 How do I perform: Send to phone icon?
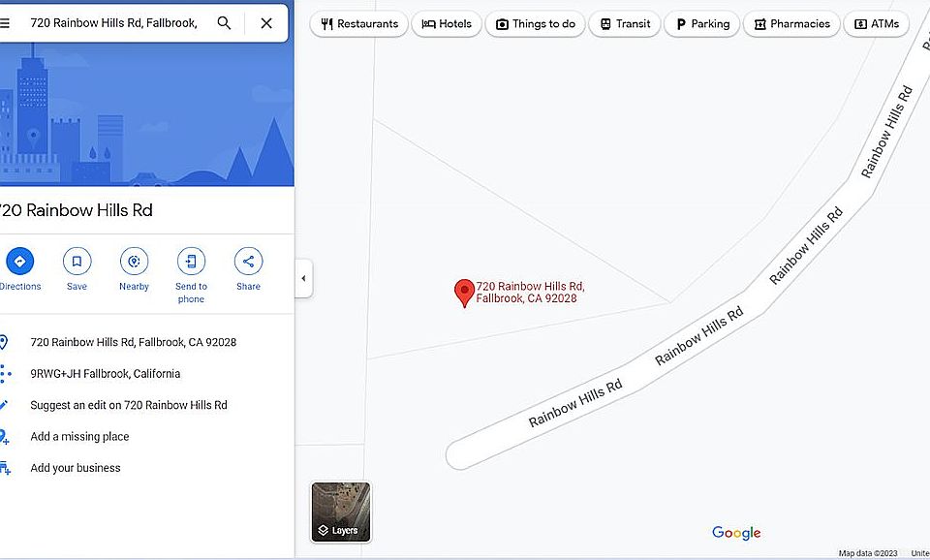pyautogui.click(x=191, y=261)
